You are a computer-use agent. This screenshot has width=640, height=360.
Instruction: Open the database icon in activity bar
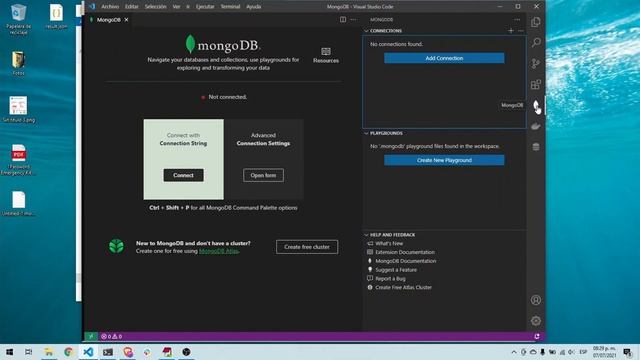[536, 147]
